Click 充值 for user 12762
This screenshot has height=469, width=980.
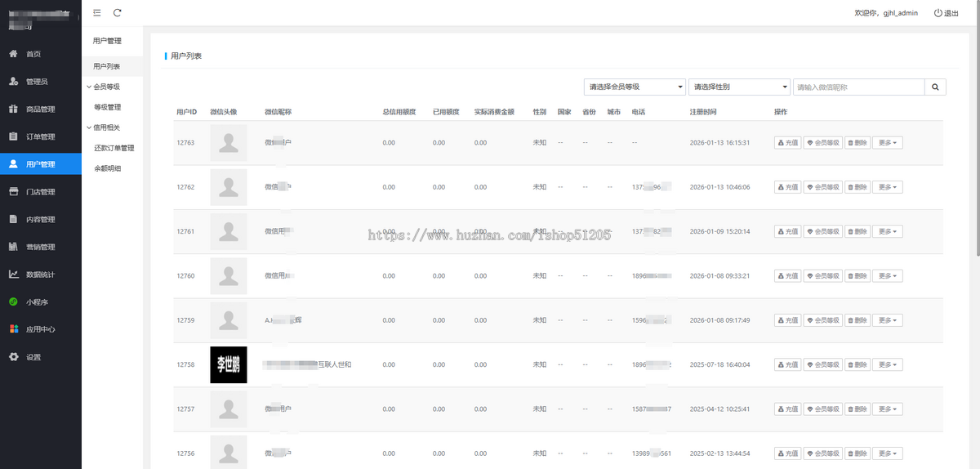pos(787,187)
